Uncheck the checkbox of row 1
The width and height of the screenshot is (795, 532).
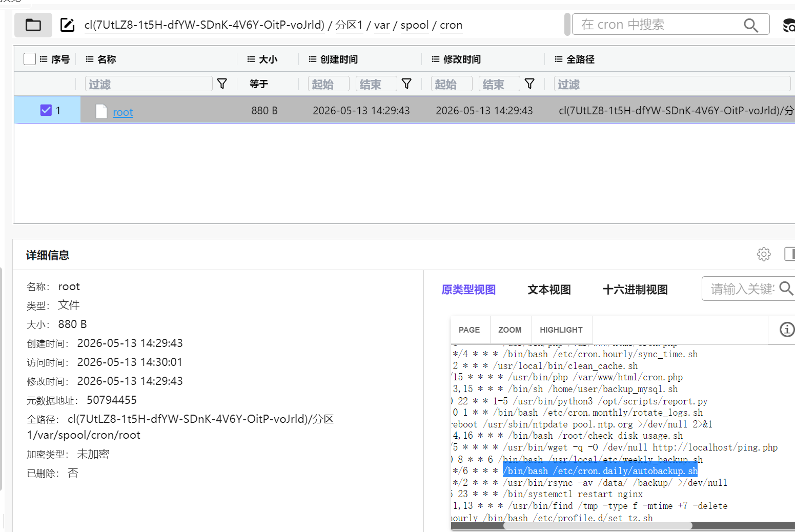tap(46, 110)
